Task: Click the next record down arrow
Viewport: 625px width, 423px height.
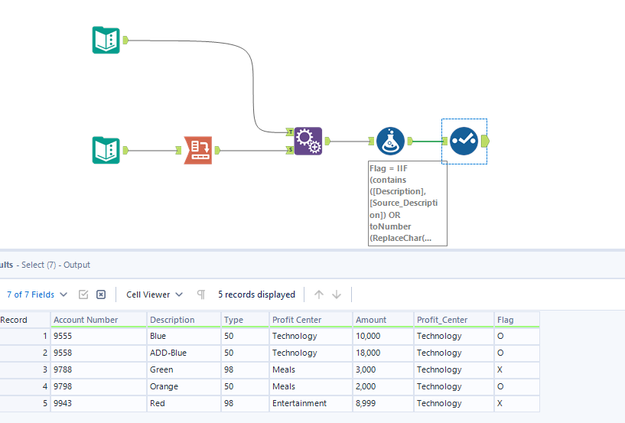Action: [x=336, y=295]
